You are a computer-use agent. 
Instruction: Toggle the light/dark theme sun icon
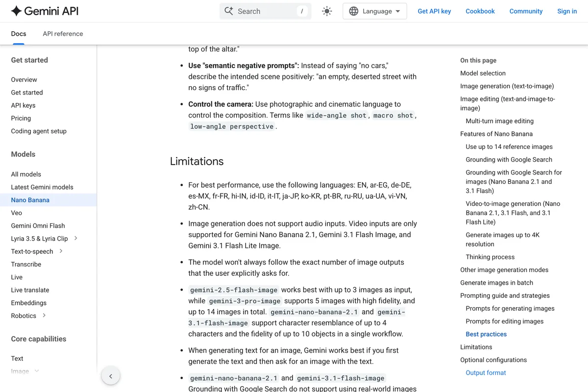(x=327, y=11)
